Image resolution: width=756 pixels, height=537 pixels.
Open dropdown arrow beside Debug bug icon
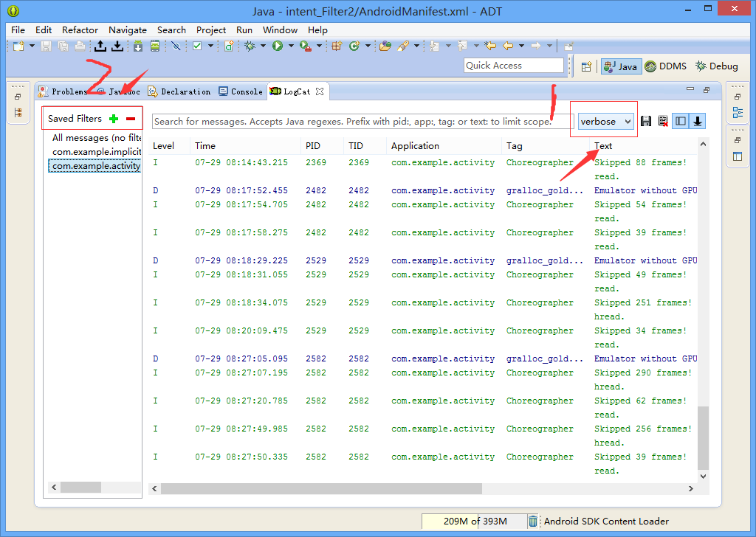264,46
